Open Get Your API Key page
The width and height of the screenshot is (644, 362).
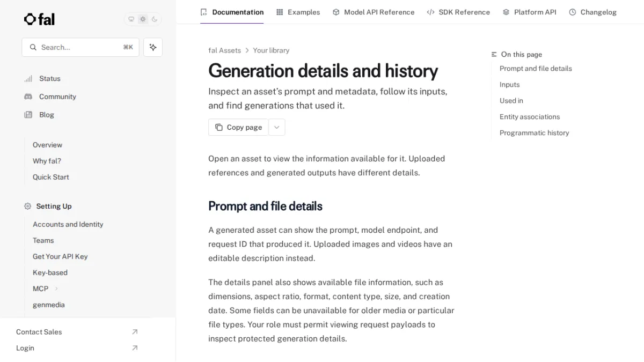(60, 256)
